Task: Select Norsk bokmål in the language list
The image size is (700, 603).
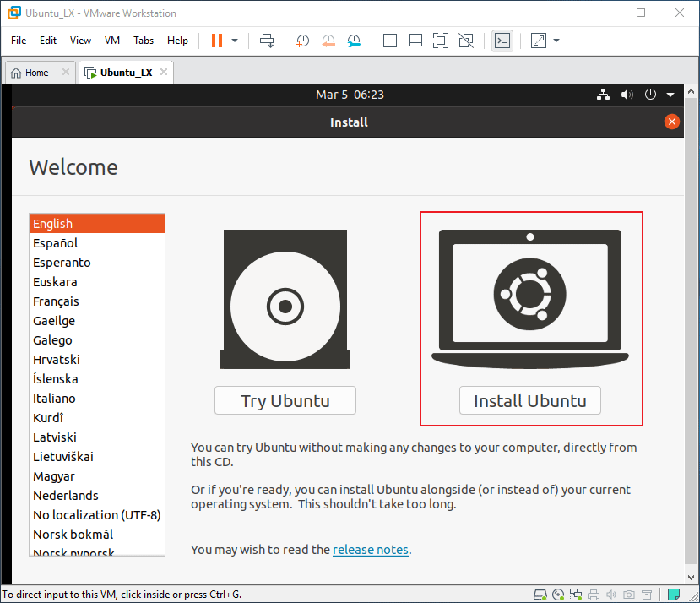Action: 97,534
